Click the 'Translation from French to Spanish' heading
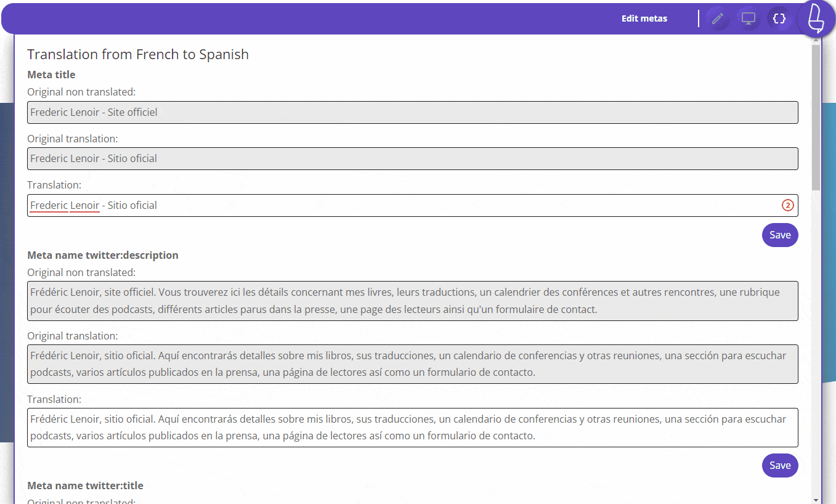The image size is (836, 504). tap(138, 54)
